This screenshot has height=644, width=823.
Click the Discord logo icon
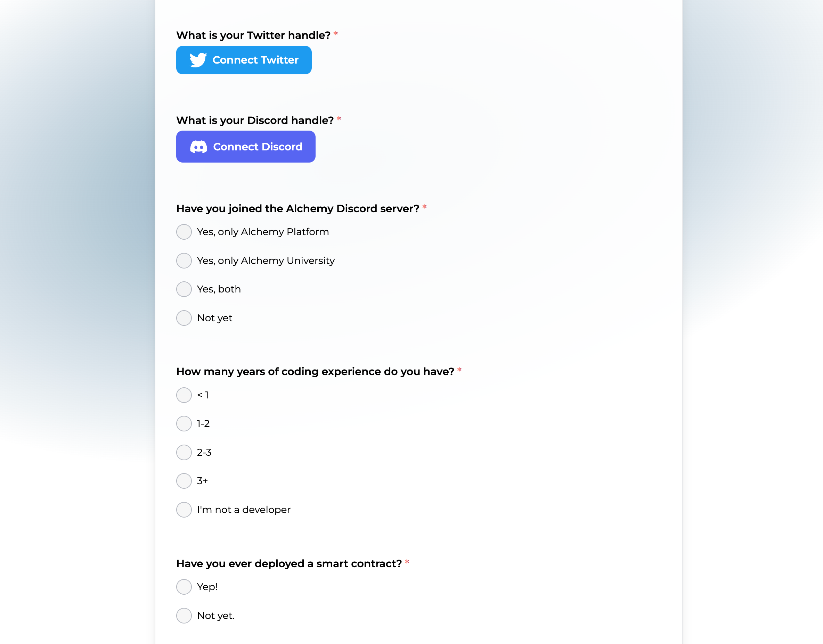(x=198, y=147)
